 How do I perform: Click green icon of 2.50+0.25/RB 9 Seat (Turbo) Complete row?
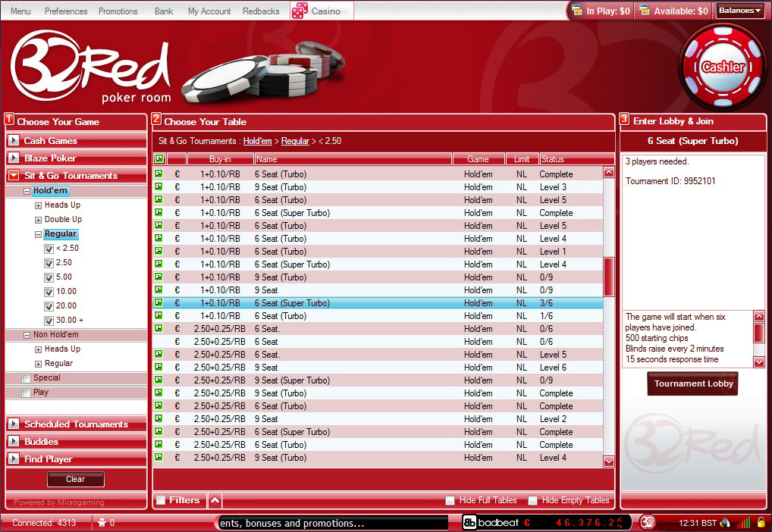click(x=158, y=393)
